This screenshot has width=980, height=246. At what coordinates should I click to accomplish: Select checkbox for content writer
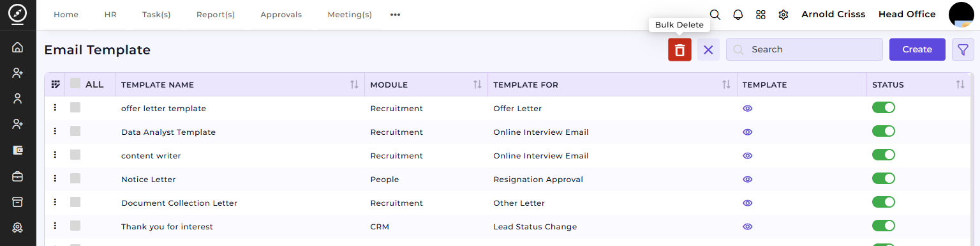coord(75,155)
